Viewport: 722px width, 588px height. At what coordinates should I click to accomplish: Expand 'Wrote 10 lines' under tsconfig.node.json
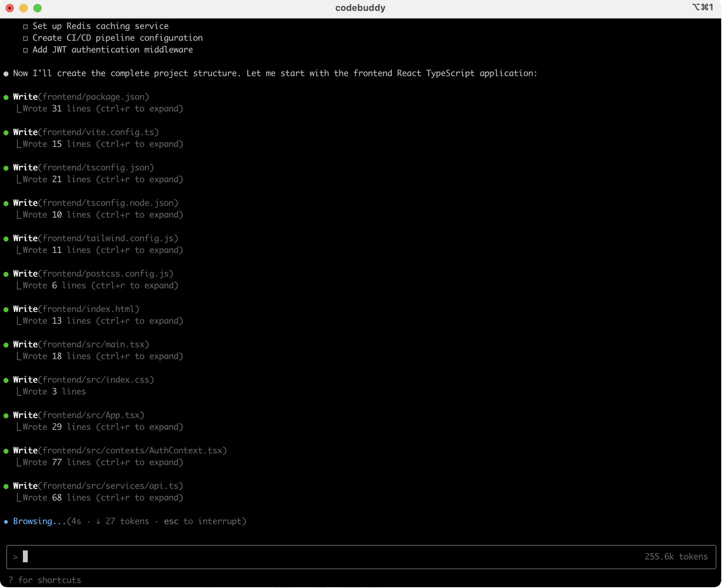[x=103, y=215]
